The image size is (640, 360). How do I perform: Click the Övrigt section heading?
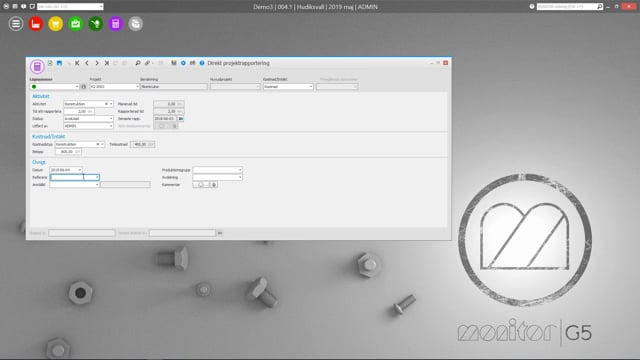(39, 162)
